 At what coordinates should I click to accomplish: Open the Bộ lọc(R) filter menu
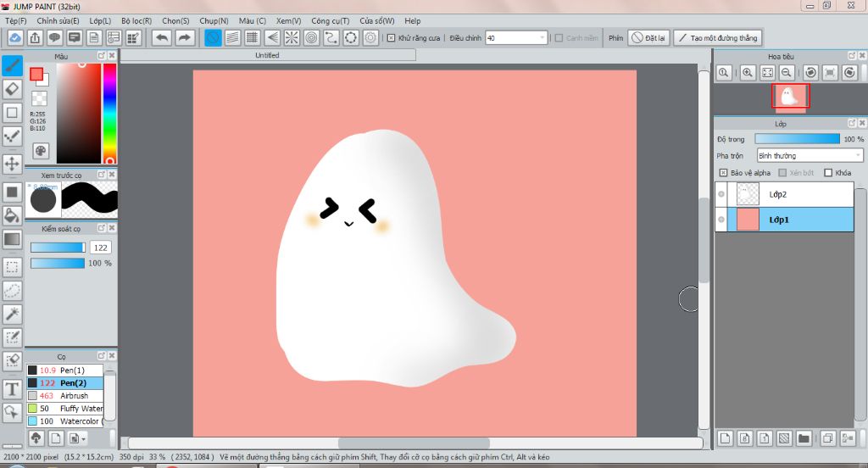click(x=136, y=20)
